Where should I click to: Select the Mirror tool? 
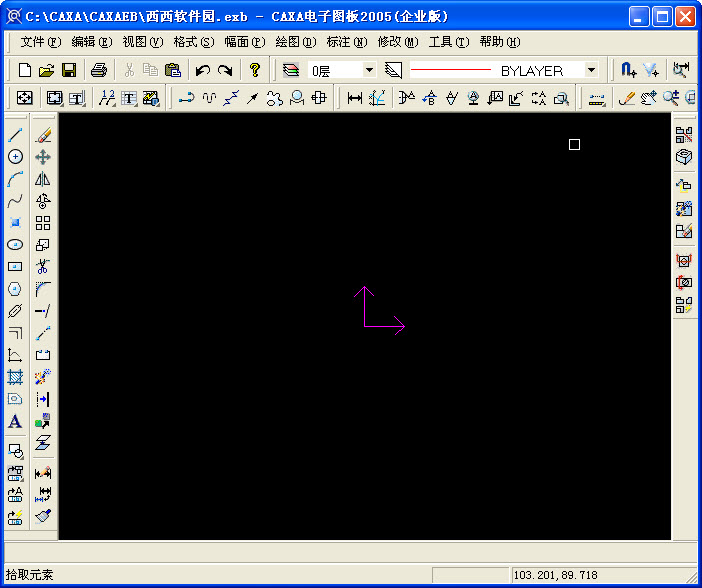(x=43, y=179)
